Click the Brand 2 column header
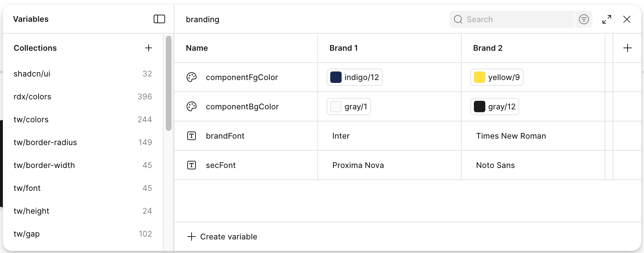 pos(488,48)
